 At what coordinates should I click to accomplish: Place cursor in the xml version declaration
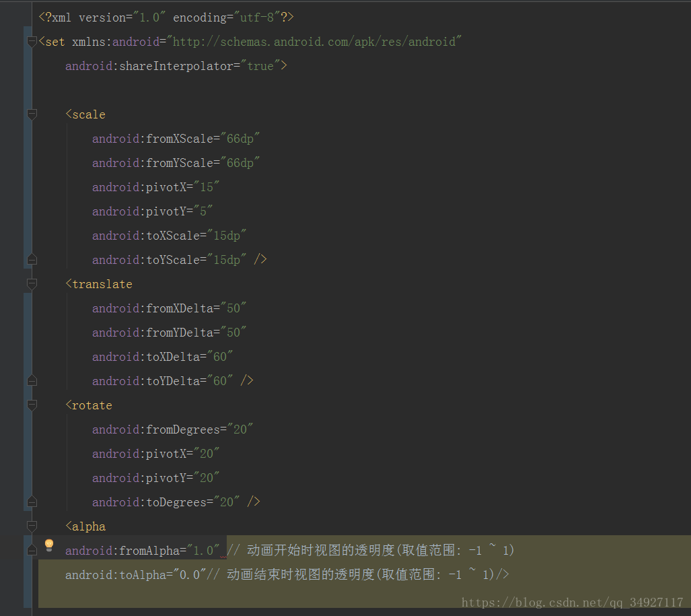click(x=166, y=18)
